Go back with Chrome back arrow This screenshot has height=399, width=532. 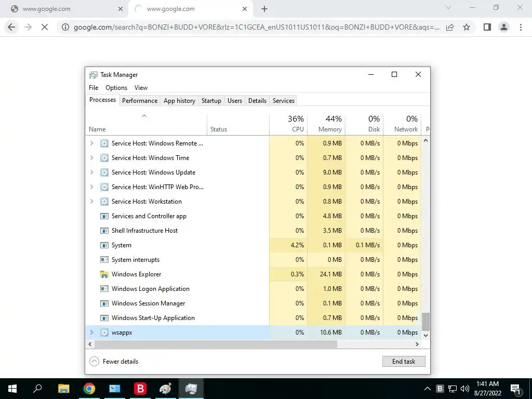pyautogui.click(x=11, y=27)
